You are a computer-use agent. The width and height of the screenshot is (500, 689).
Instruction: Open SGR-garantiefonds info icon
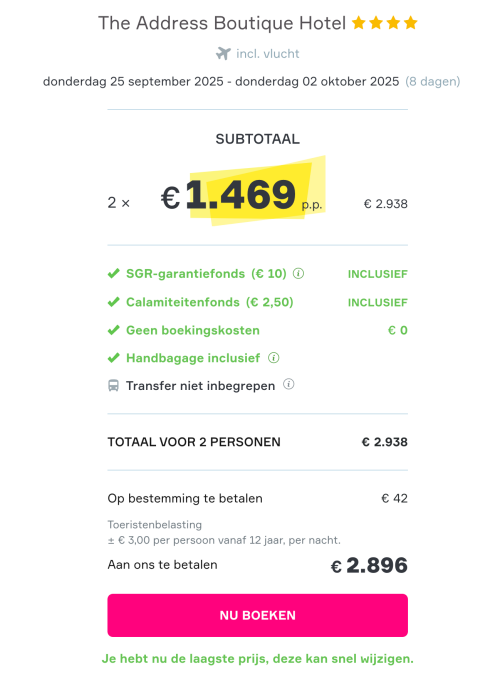[x=298, y=273]
